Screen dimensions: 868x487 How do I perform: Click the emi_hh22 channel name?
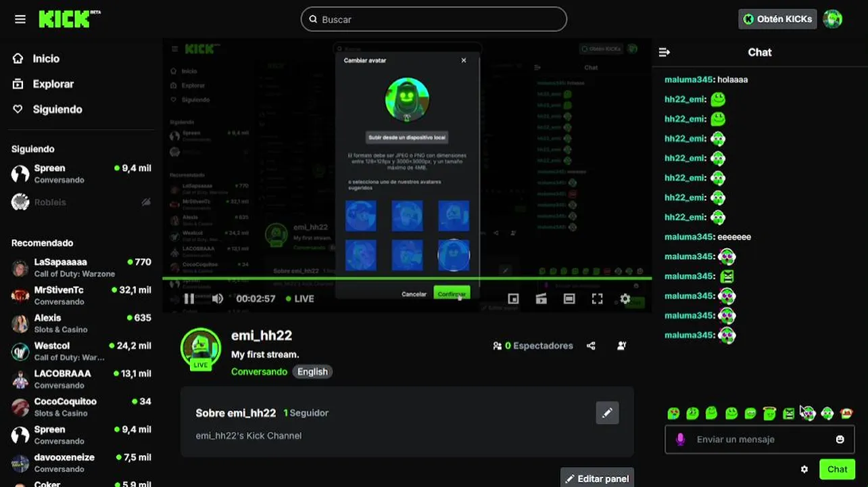(x=262, y=335)
